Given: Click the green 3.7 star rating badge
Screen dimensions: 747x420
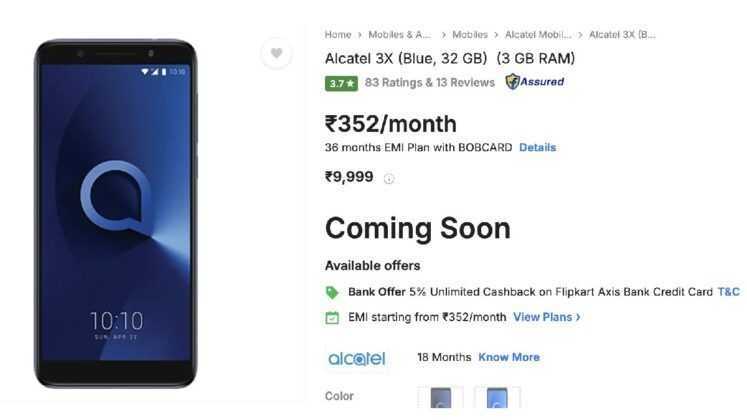Looking at the screenshot, I should click(341, 83).
